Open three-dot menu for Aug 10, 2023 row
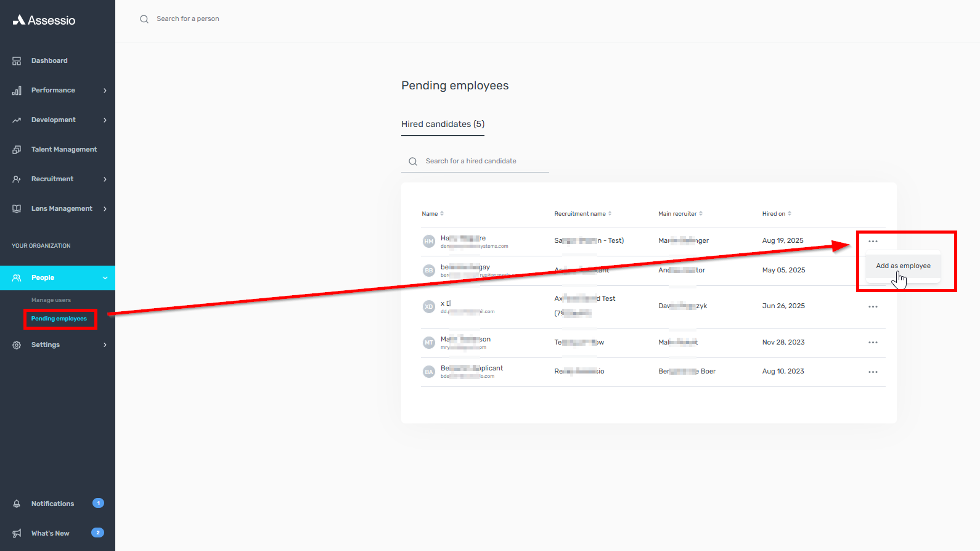 [873, 372]
